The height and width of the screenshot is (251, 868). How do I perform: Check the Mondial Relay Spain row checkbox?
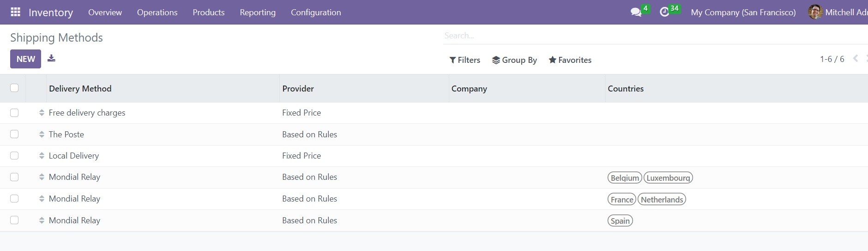(14, 220)
